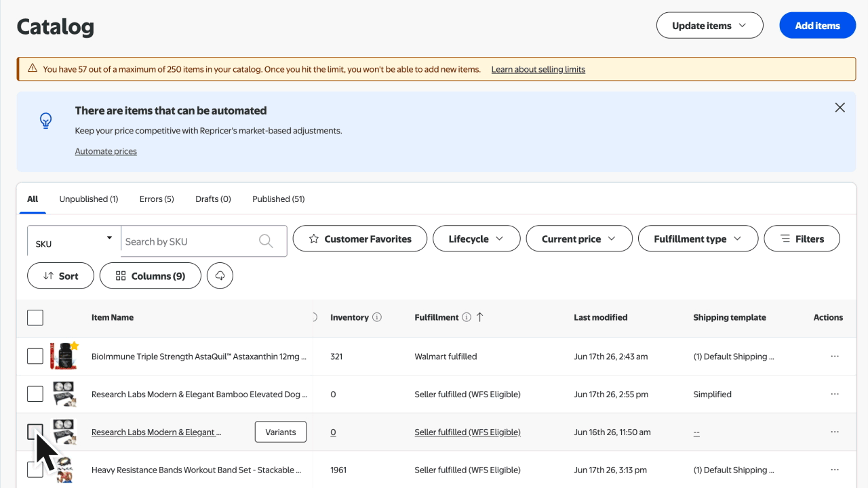Switch to the Drafts (0) tab

(213, 199)
